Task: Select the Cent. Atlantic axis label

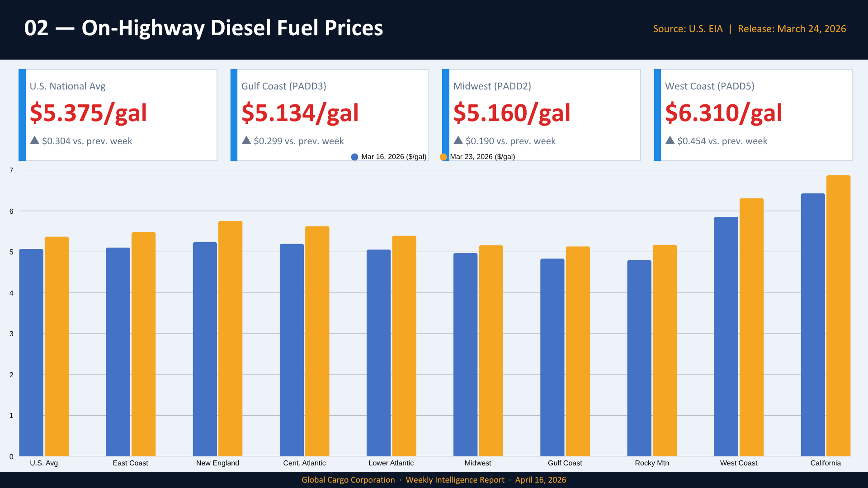Action: click(x=304, y=463)
